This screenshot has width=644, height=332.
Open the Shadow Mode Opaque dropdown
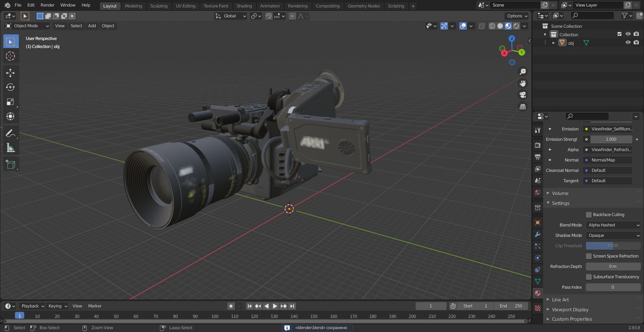613,235
